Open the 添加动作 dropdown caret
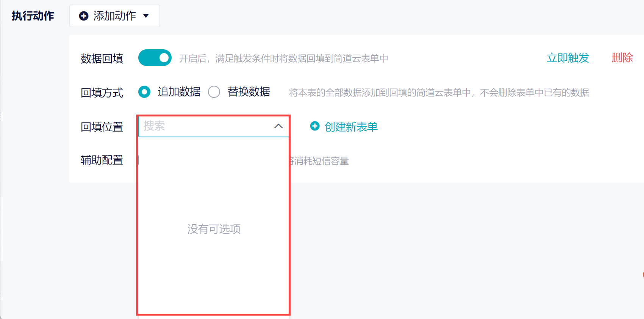Screen dimensions: 644x319 [146, 16]
